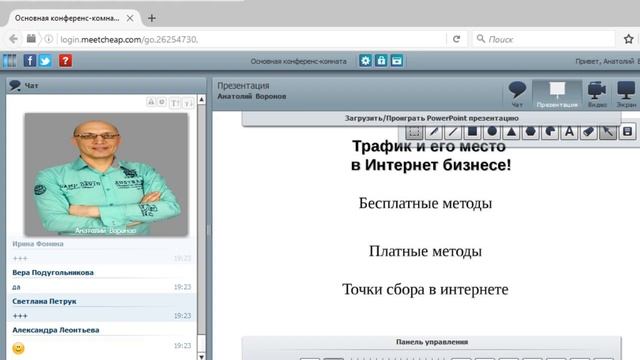The height and width of the screenshot is (360, 640).
Task: Click the lock room icon
Action: 381,61
